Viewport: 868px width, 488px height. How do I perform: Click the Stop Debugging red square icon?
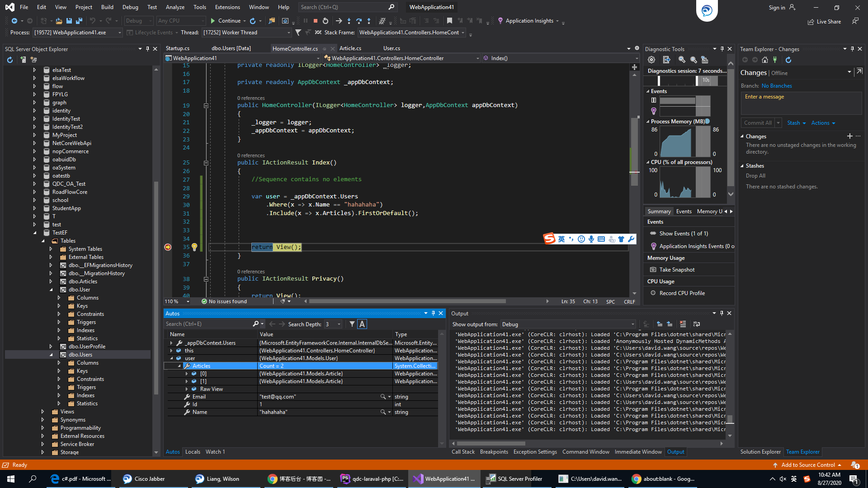(316, 21)
